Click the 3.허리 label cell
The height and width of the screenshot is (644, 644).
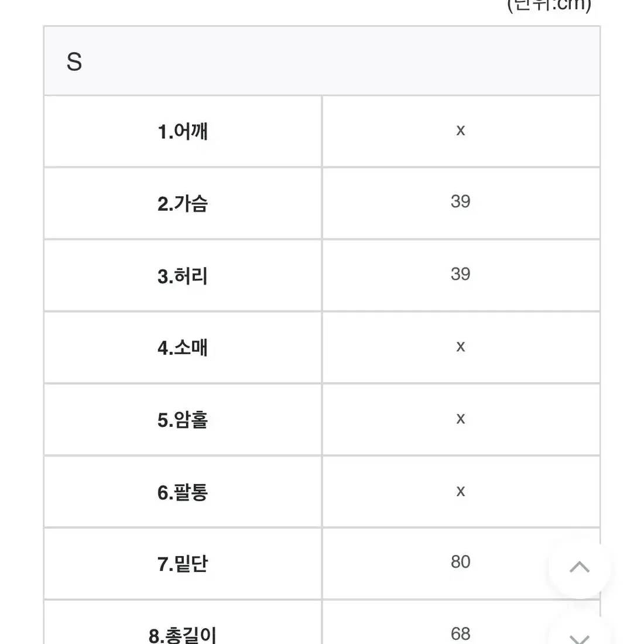(183, 276)
